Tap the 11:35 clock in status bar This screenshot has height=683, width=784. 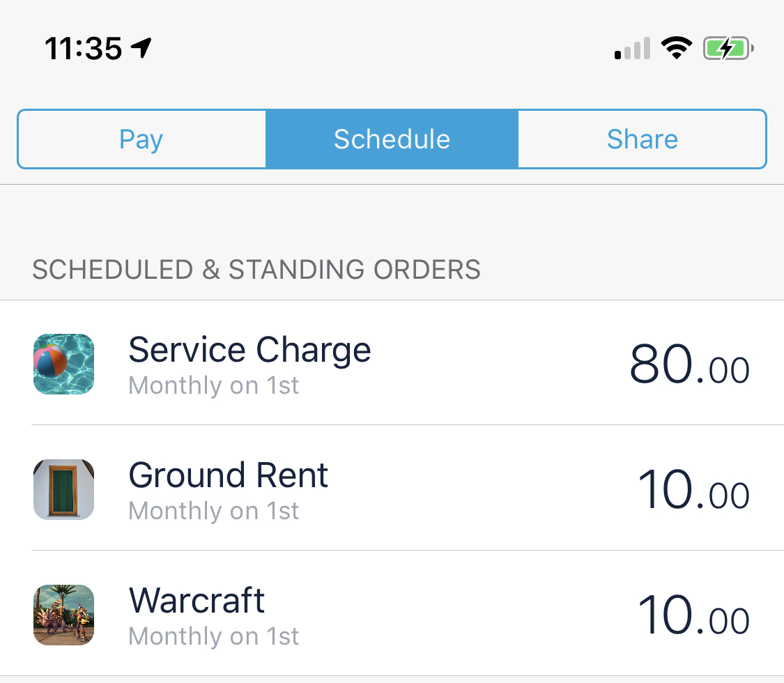pyautogui.click(x=83, y=49)
